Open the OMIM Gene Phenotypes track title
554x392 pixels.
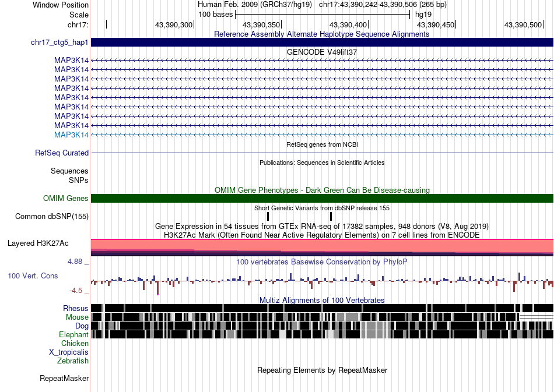(x=322, y=190)
